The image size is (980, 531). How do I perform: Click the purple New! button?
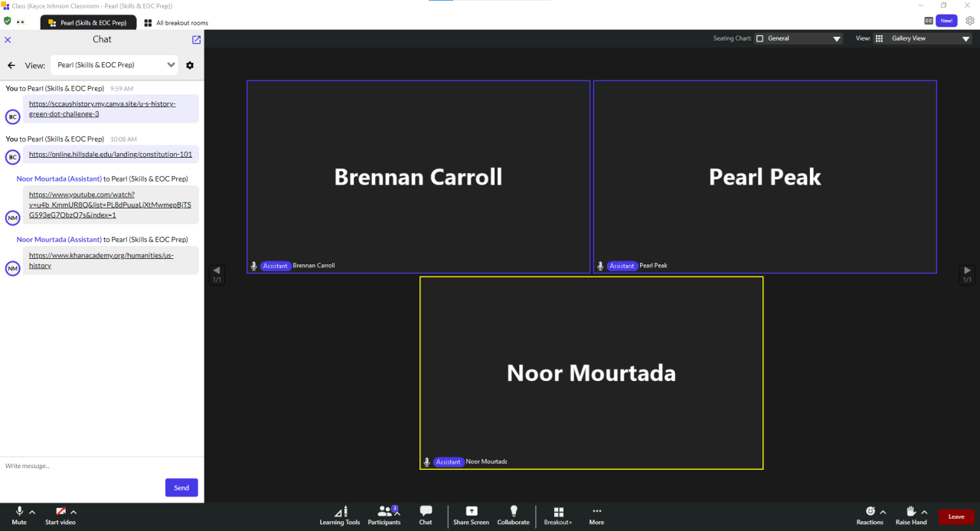(x=947, y=21)
